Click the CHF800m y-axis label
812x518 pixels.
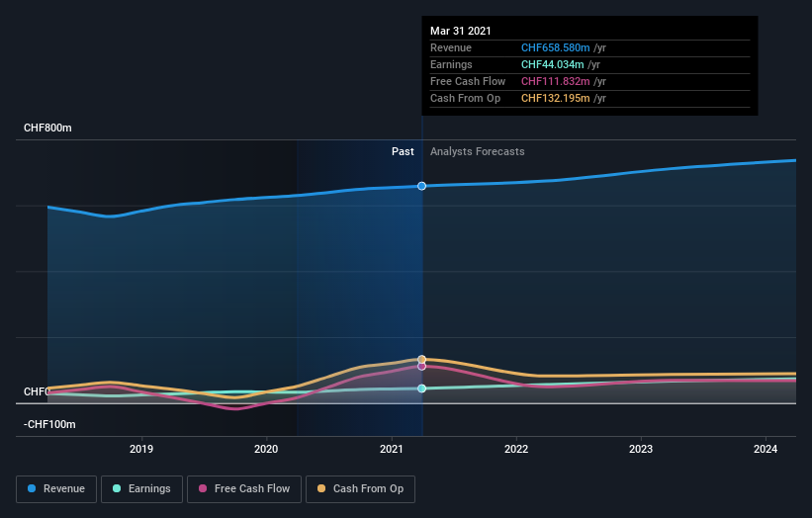pos(47,128)
